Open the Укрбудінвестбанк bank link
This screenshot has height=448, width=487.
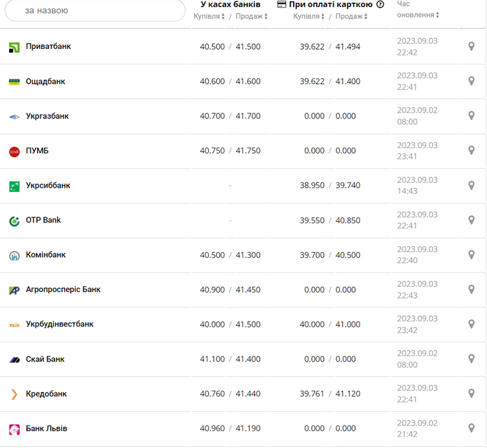[x=59, y=324]
